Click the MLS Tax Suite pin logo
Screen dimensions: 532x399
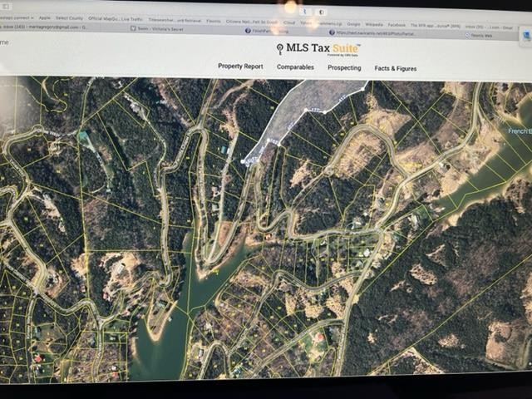coord(280,49)
